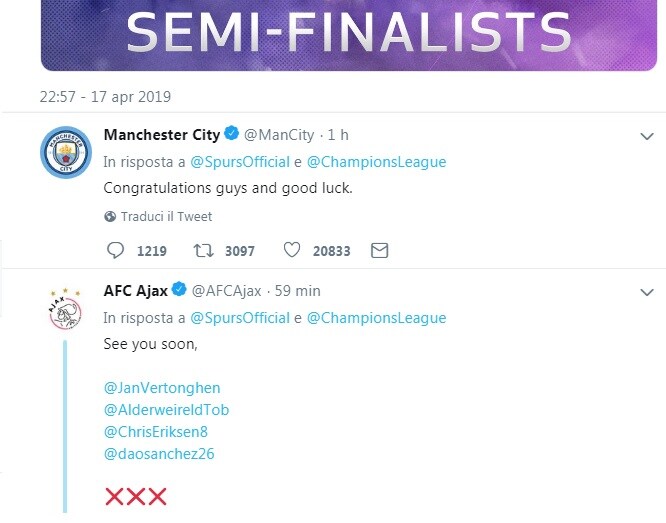This screenshot has width=666, height=523.
Task: Like the Manchester City tweet
Action: (x=292, y=250)
